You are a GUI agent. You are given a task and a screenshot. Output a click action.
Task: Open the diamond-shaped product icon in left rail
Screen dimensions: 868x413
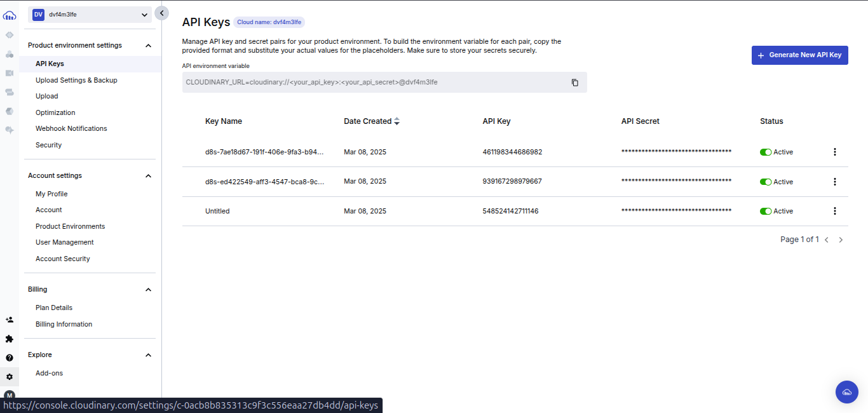pyautogui.click(x=10, y=35)
